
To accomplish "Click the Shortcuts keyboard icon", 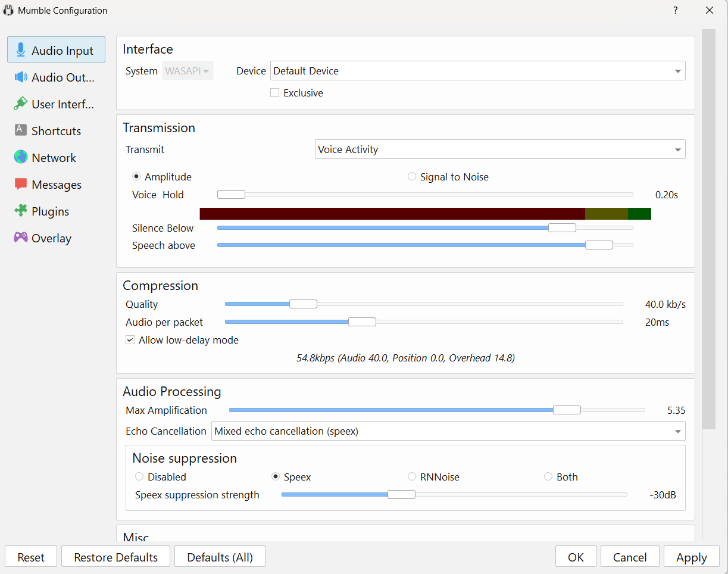I will [x=21, y=130].
